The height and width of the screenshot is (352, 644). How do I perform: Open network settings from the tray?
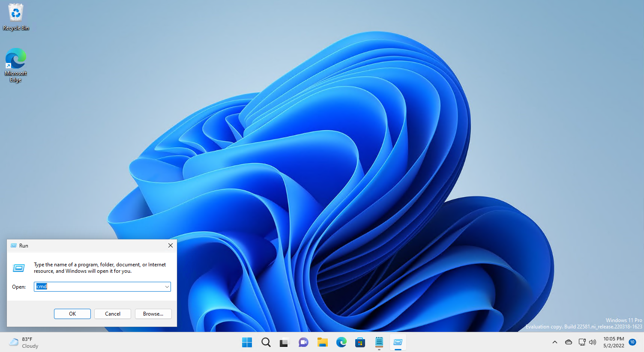tap(581, 342)
